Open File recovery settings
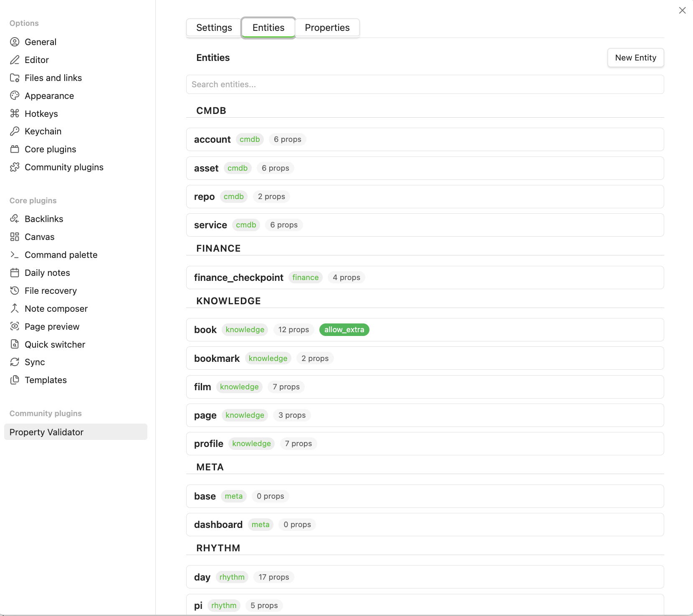 coord(51,290)
